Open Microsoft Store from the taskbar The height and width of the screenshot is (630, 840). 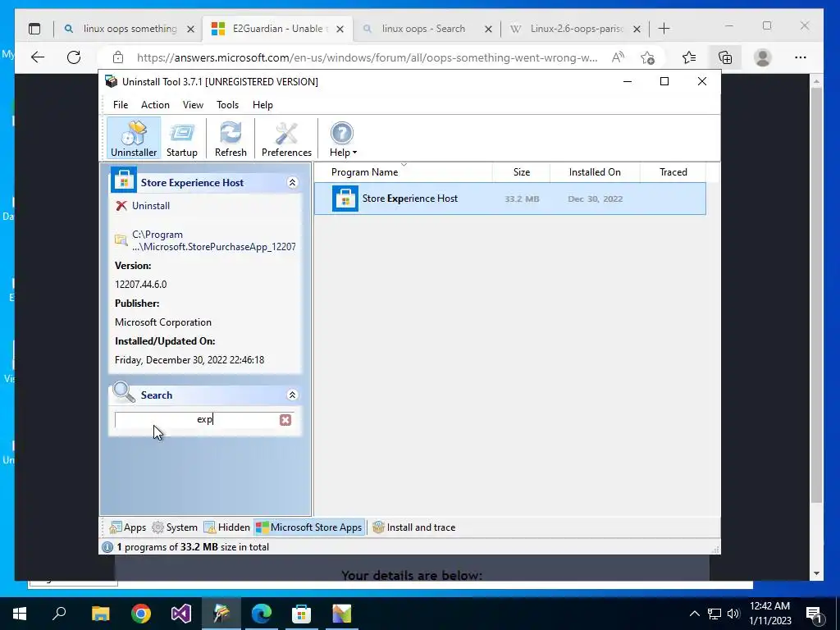pos(302,614)
